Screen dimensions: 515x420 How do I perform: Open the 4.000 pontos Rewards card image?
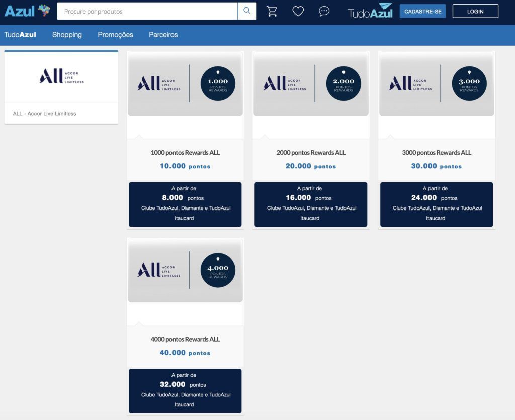pyautogui.click(x=185, y=270)
